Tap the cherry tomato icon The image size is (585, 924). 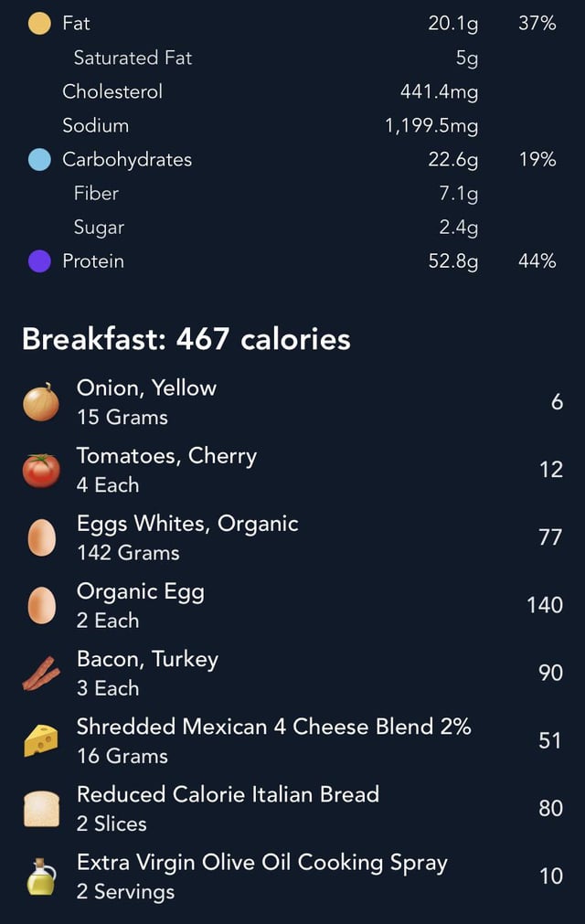[41, 471]
